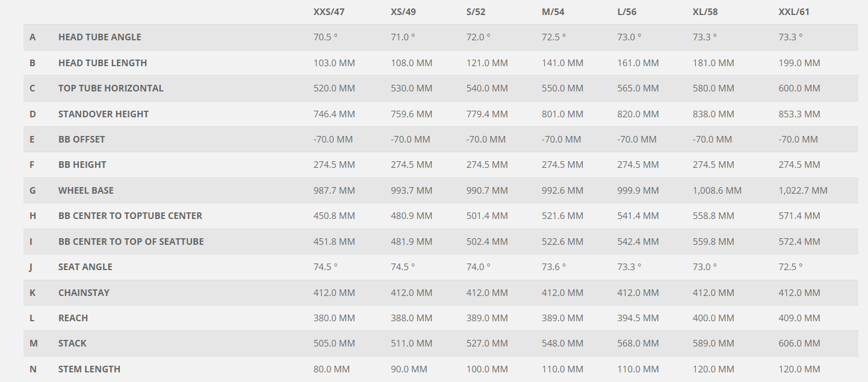
Task: Select the XXL/61 size column header
Action: click(x=793, y=11)
